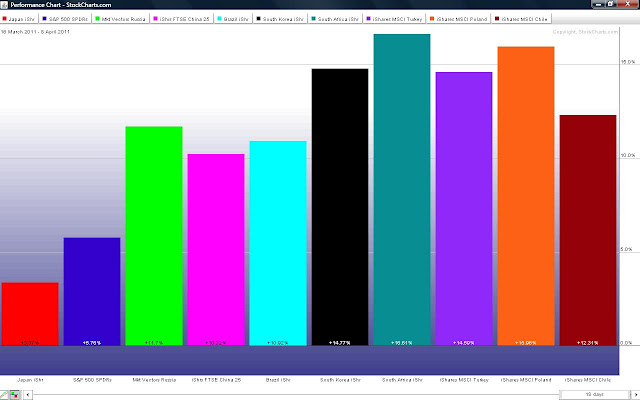Click the cyan Brazil iShr bar
This screenshot has width=640, height=400.
click(278, 243)
